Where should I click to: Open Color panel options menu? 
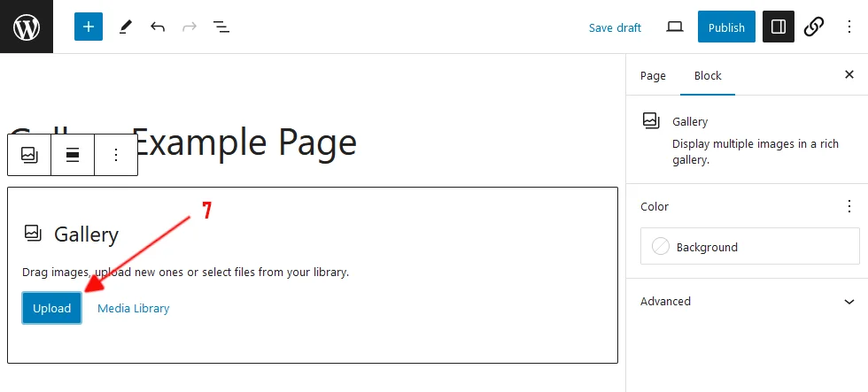pos(849,206)
